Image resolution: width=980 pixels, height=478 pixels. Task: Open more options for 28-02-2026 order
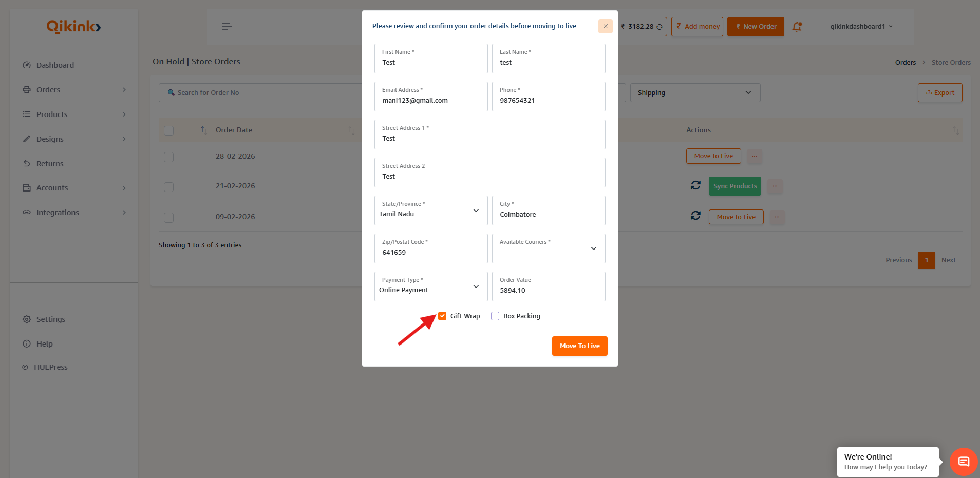pos(755,156)
